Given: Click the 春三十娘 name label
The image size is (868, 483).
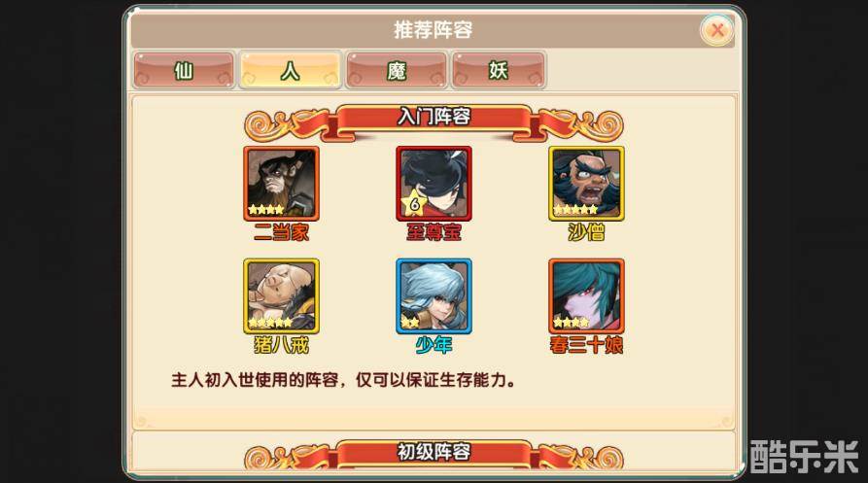Looking at the screenshot, I should pyautogui.click(x=587, y=345).
